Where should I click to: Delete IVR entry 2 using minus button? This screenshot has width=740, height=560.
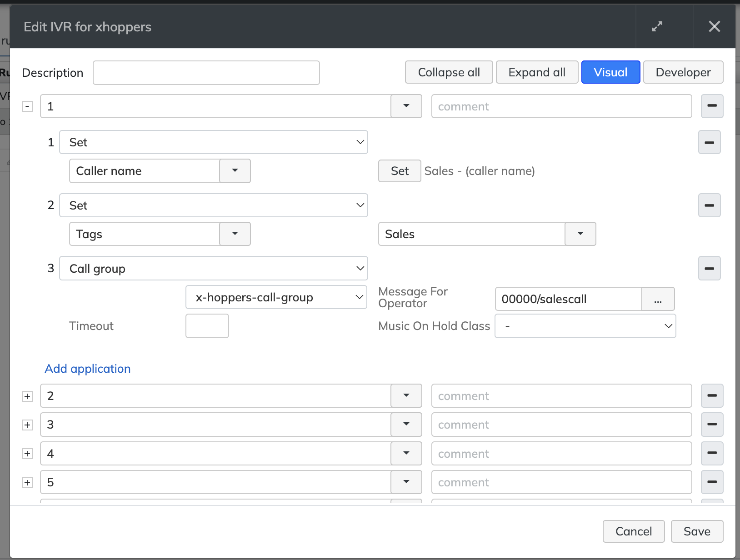tap(712, 395)
